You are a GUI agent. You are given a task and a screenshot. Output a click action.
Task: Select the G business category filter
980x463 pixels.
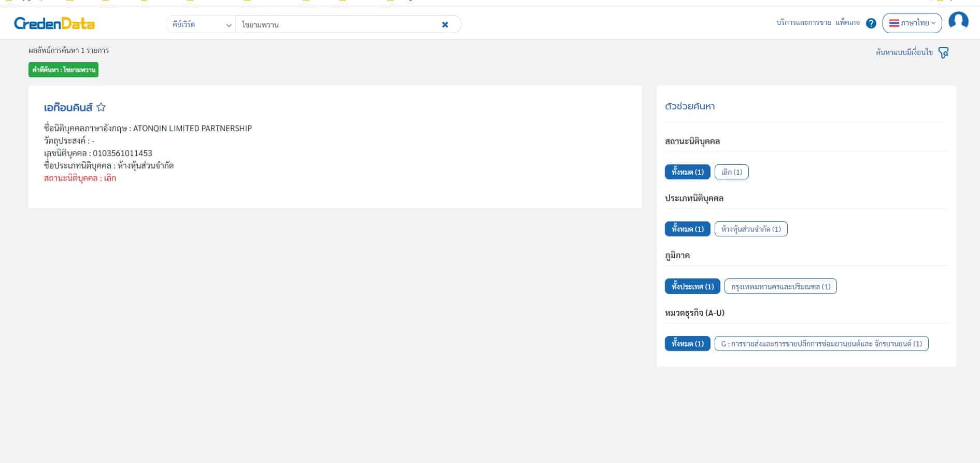click(821, 344)
